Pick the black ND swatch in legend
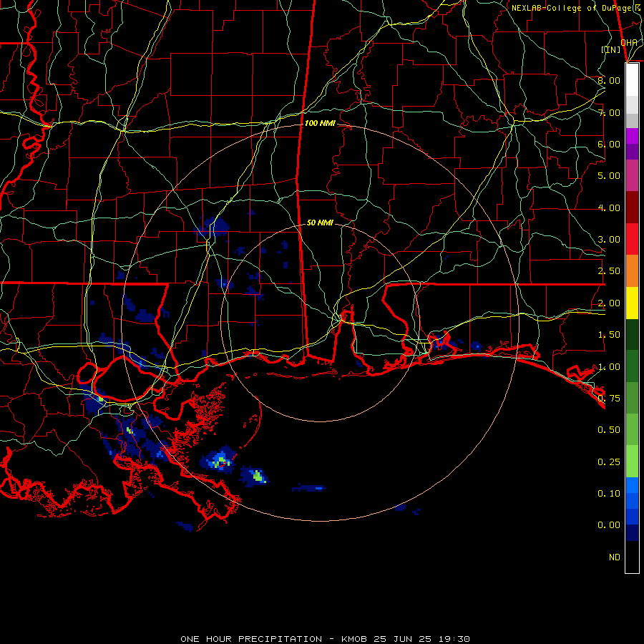This screenshot has height=644, width=644. [x=632, y=557]
